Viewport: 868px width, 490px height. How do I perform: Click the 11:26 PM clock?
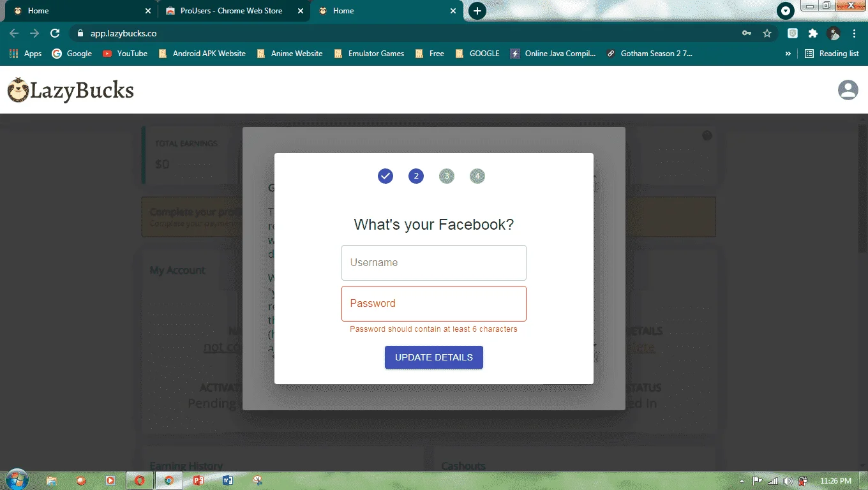(x=836, y=481)
